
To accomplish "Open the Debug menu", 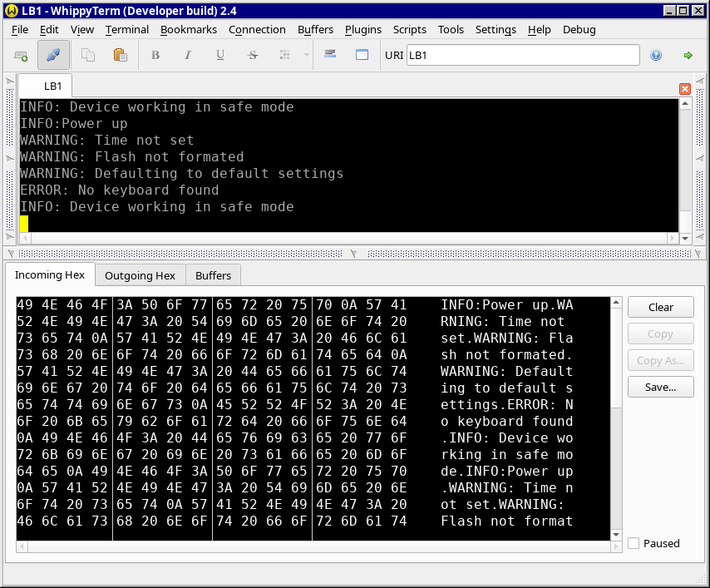I will [x=579, y=30].
